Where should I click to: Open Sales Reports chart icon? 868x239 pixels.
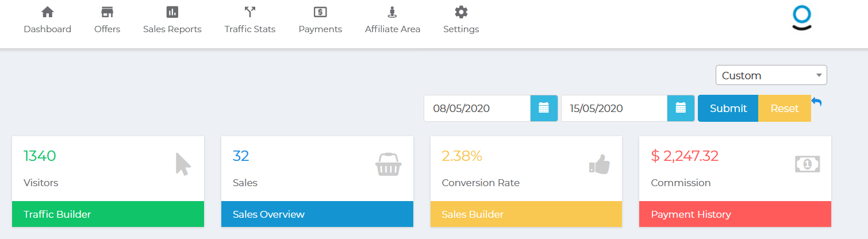point(172,12)
